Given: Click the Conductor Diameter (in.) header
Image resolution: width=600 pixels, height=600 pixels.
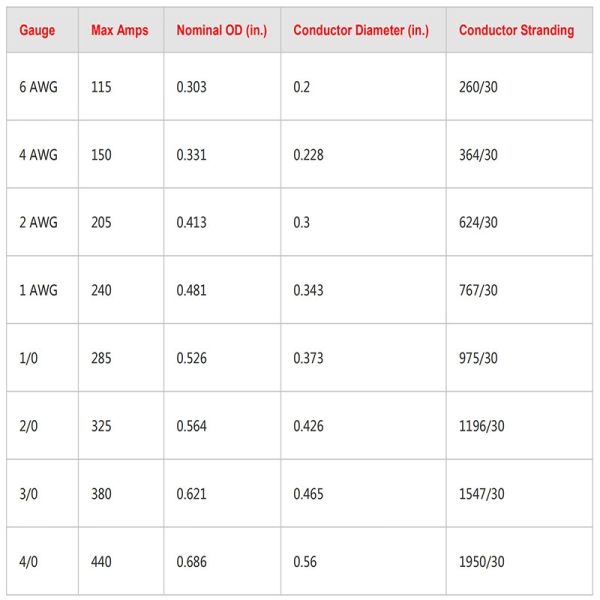Looking at the screenshot, I should click(361, 30).
